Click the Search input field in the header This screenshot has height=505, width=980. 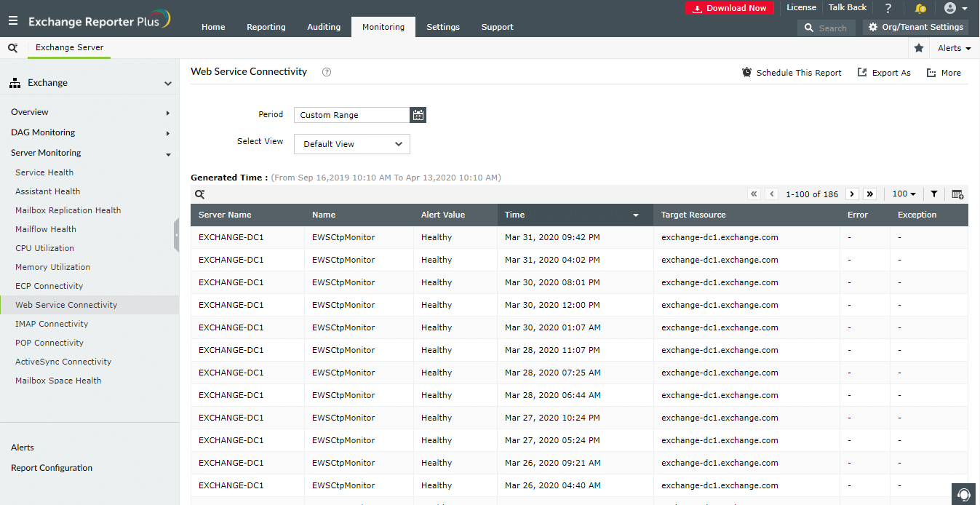coord(827,28)
